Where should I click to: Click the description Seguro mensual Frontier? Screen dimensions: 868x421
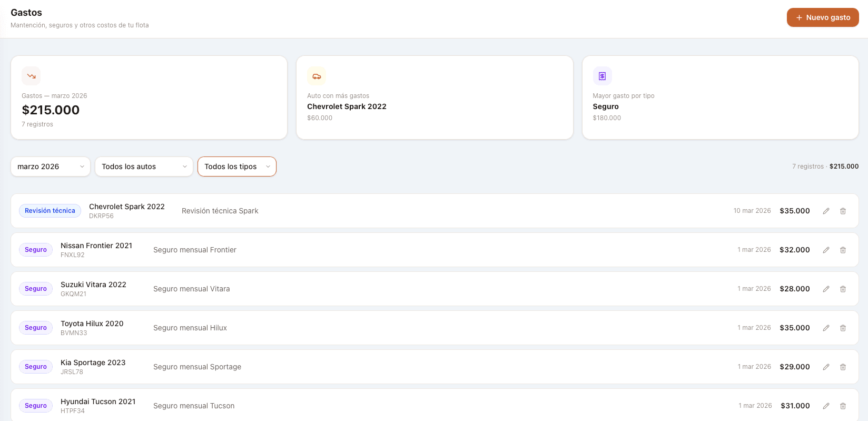coord(195,250)
